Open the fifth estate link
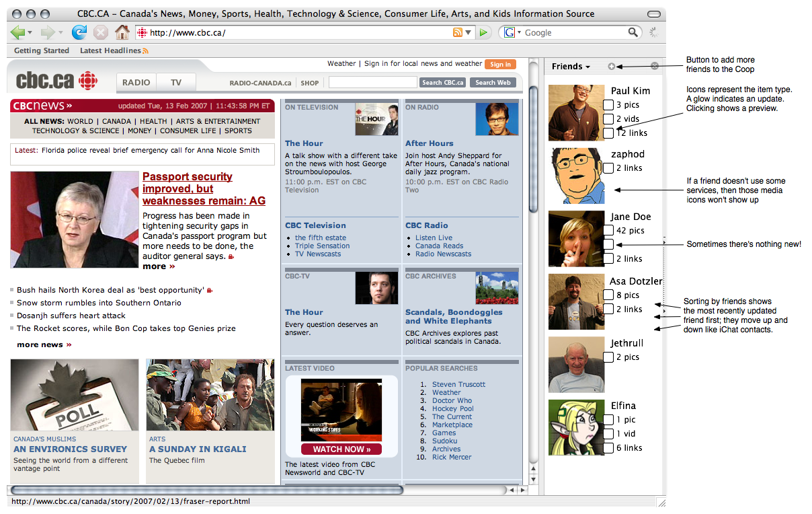812x514 pixels. 321,238
